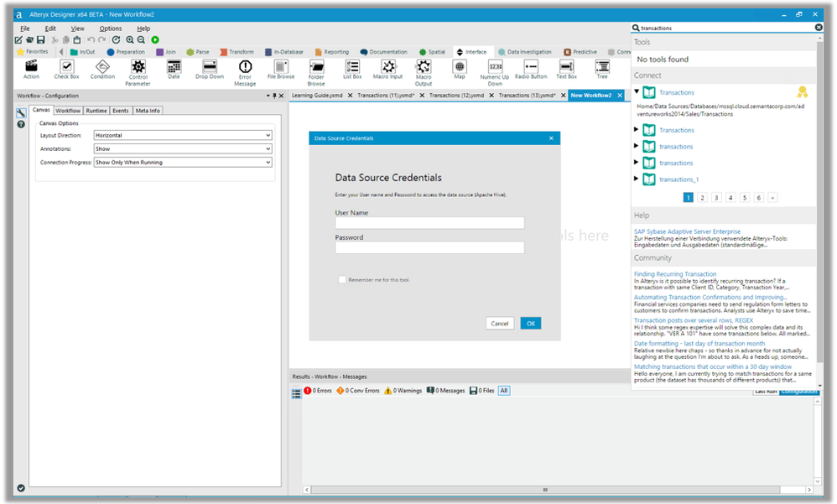Select the File Browse tool
This screenshot has width=837, height=504.
pos(281,69)
